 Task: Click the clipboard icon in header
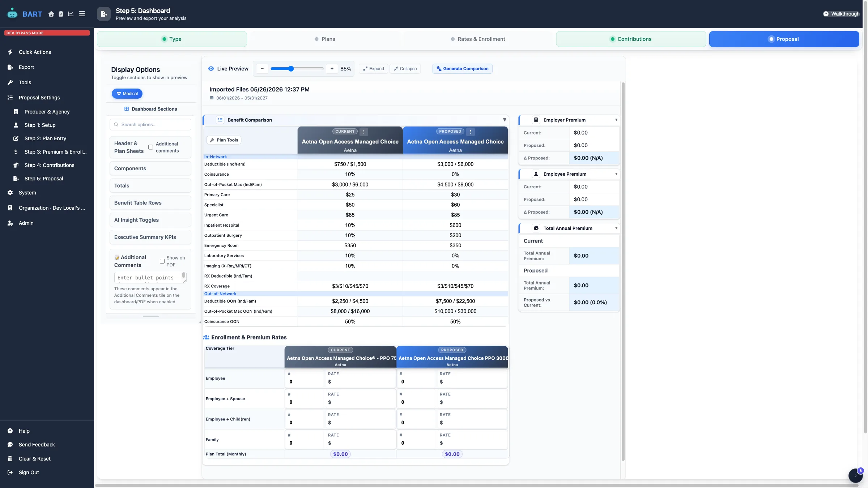(61, 14)
